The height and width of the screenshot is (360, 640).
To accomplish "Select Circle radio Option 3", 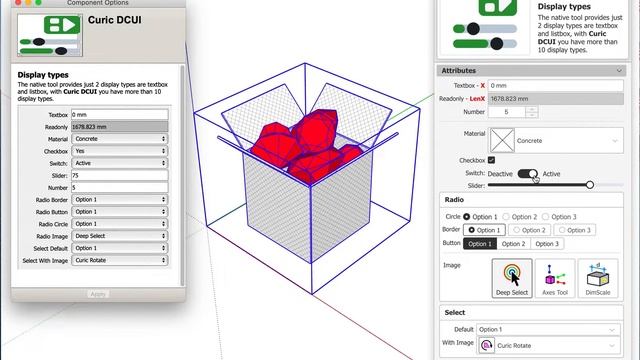I will (546, 217).
